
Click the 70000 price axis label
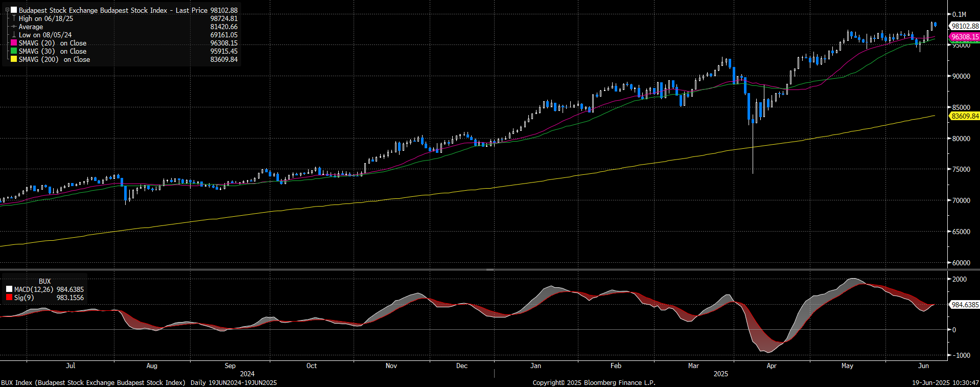(x=961, y=200)
